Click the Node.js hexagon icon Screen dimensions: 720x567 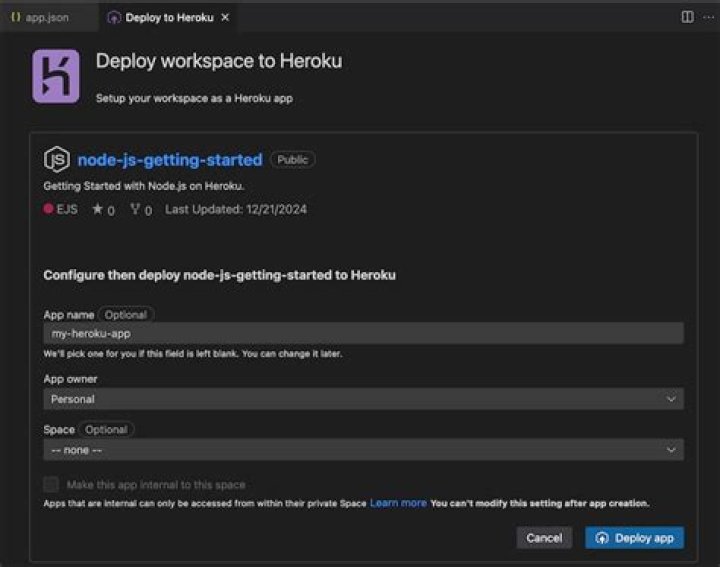coord(57,160)
